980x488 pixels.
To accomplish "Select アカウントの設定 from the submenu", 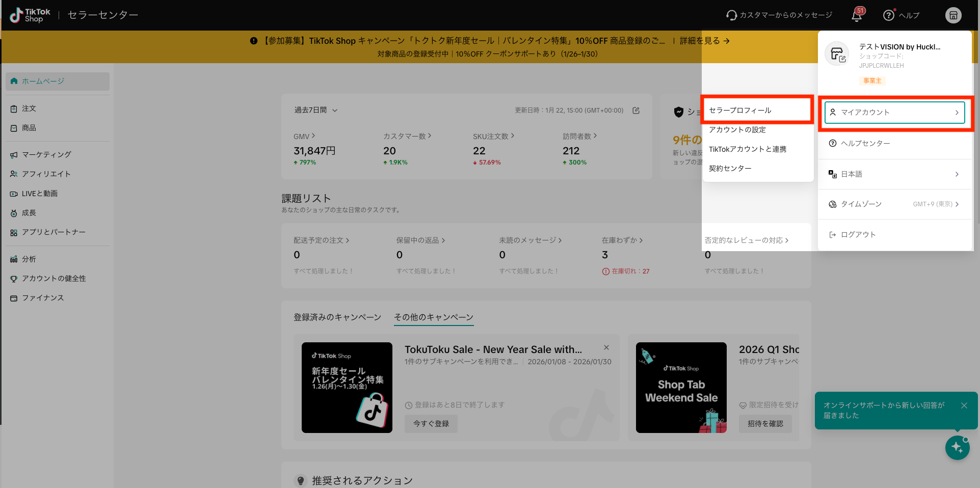I will 758,130.
